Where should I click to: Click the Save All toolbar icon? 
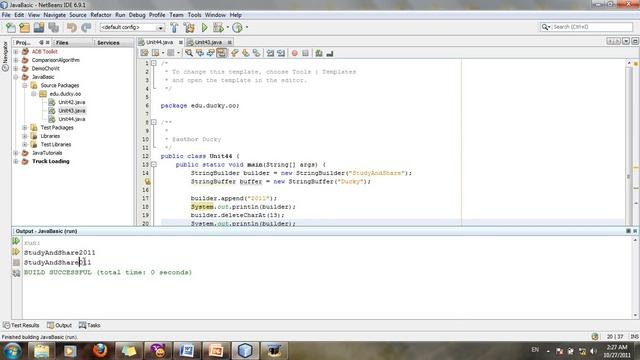(53, 27)
